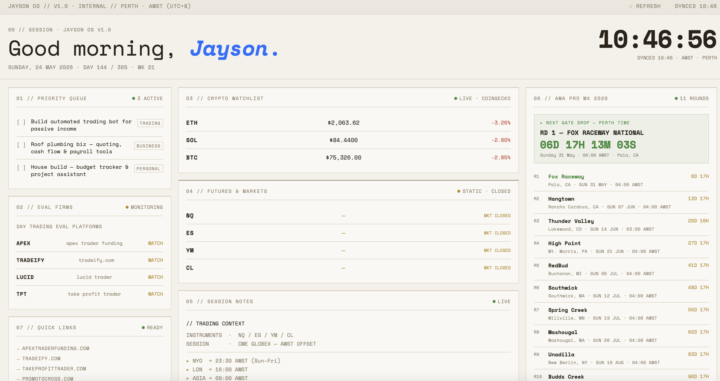Check the 'House build' task checkbox
Screen dimensions: 720x381
coord(21,168)
